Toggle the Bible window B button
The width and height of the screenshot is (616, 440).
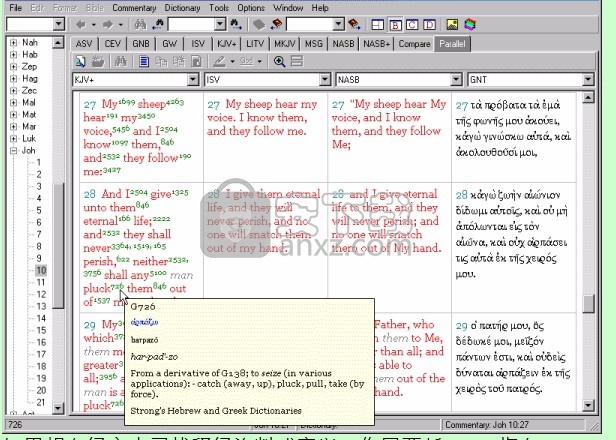(395, 25)
